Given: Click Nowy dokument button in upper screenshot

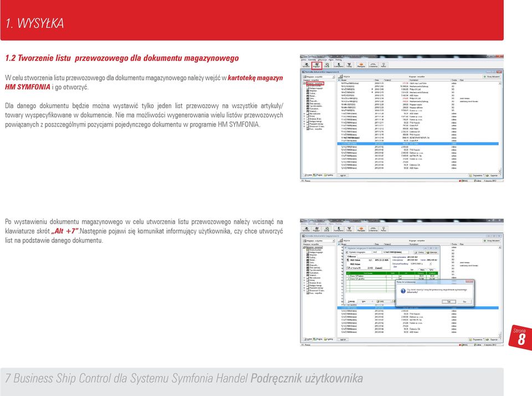Looking at the screenshot, I should 492,77.
